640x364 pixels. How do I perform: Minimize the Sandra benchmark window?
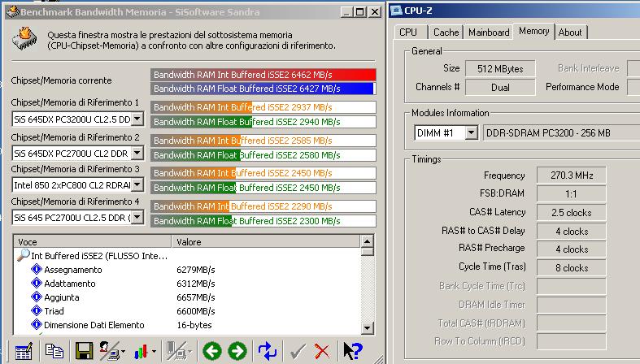pyautogui.click(x=346, y=12)
